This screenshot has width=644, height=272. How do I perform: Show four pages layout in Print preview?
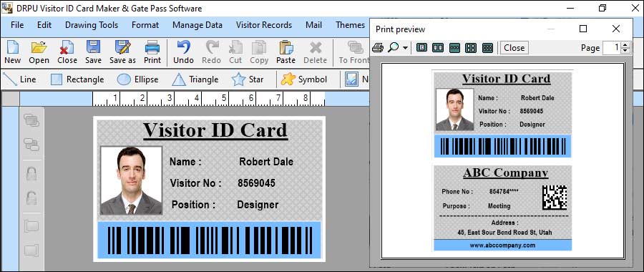471,48
